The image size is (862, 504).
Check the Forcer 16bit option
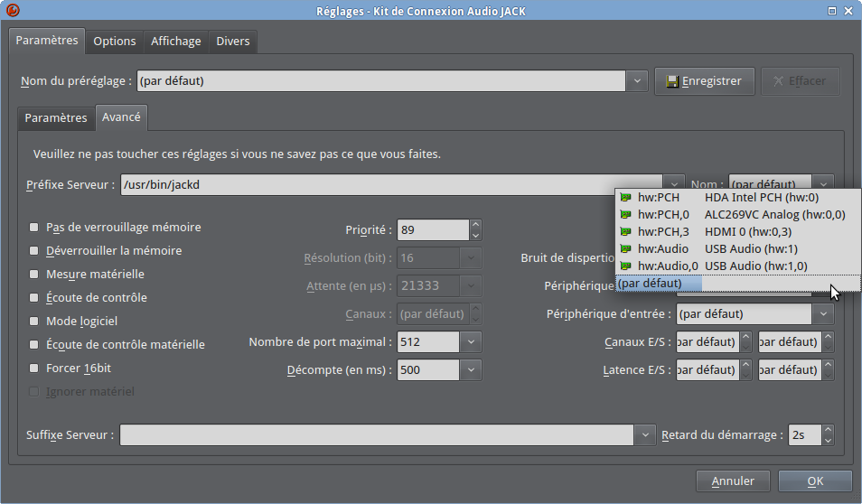pyautogui.click(x=34, y=369)
